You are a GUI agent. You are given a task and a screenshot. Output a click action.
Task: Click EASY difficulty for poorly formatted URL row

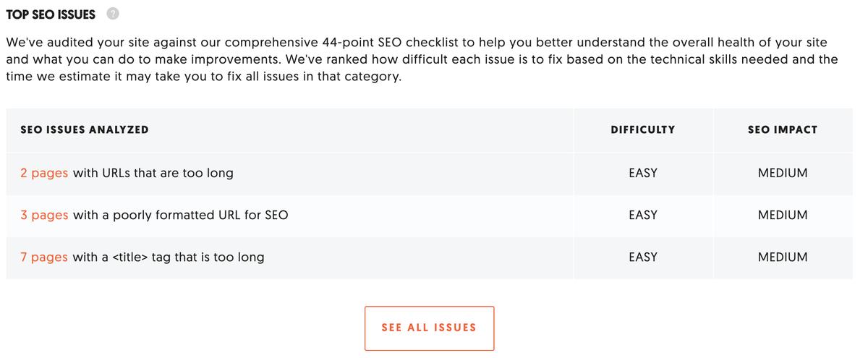click(x=642, y=216)
